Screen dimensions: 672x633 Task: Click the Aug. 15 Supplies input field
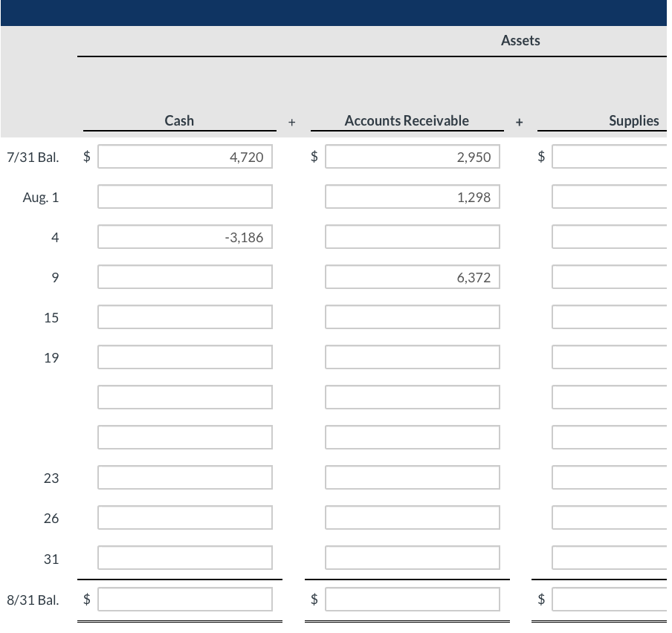610,316
